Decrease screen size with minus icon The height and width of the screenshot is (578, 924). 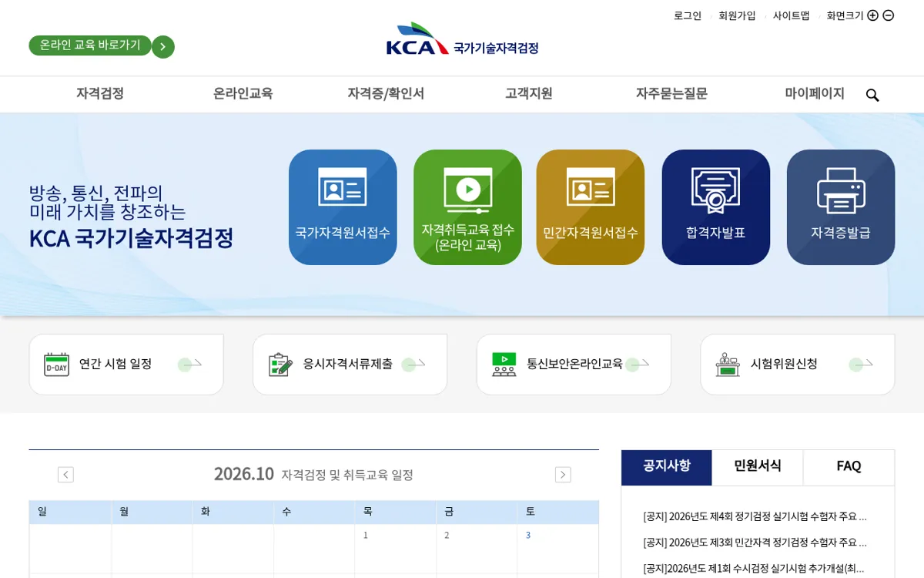tap(888, 15)
